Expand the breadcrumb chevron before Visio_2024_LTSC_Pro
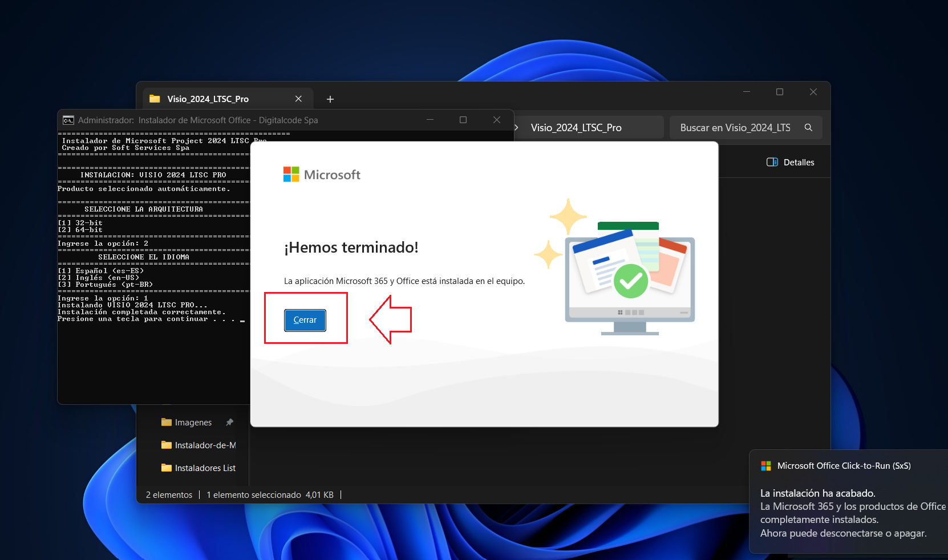 pos(516,128)
